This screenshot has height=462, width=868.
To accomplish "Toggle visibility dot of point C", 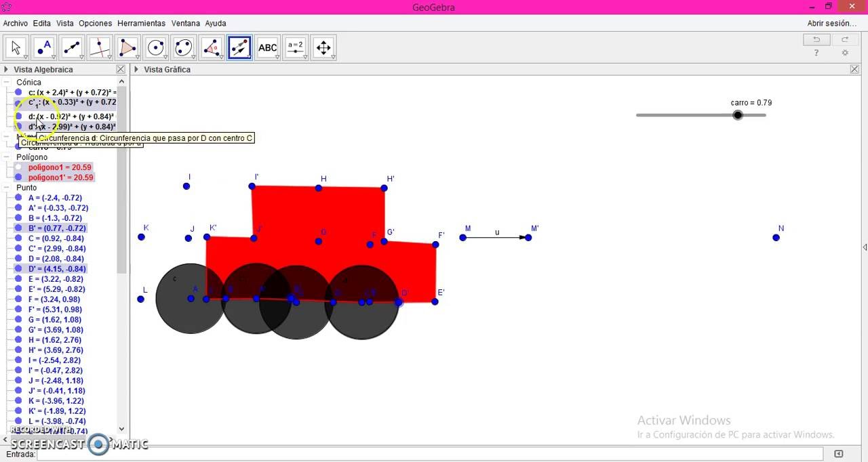I will pos(18,238).
